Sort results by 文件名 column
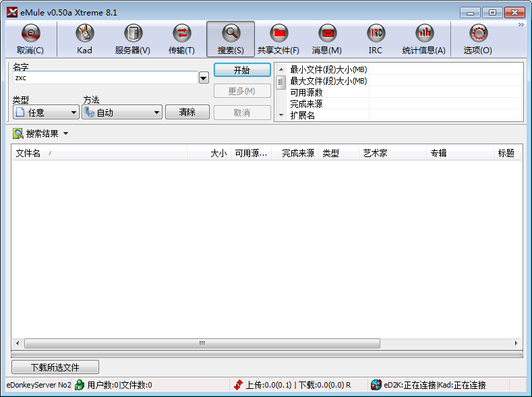The width and height of the screenshot is (532, 397). click(x=99, y=153)
